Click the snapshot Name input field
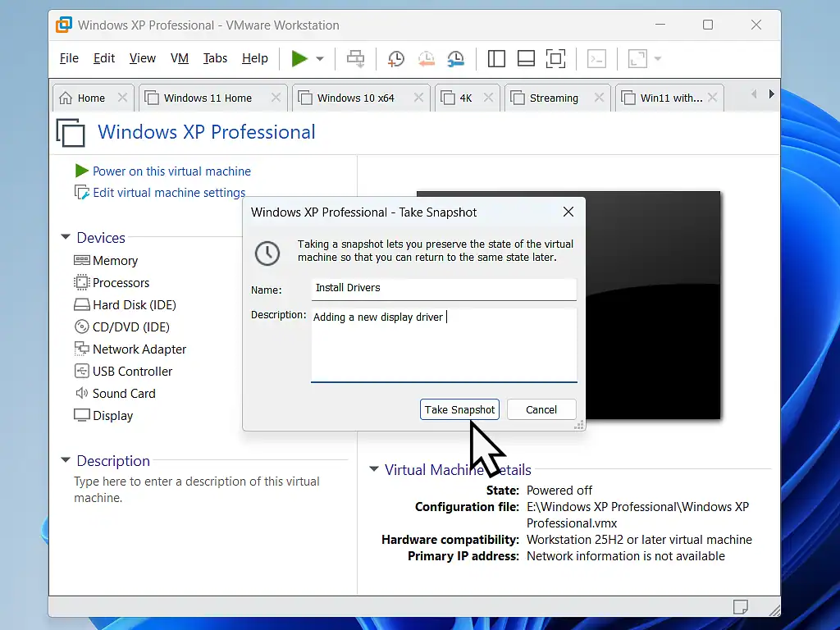 coord(444,289)
